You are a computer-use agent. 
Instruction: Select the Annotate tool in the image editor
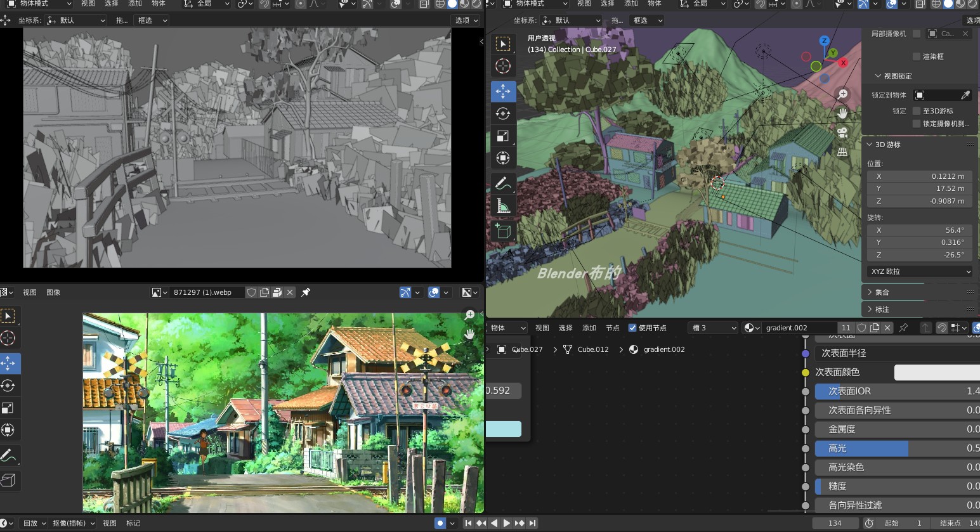8,455
